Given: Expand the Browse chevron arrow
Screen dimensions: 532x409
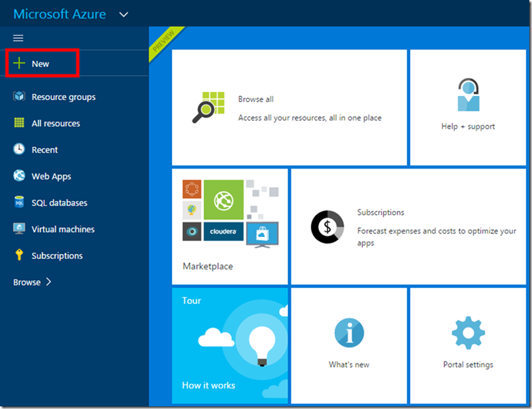Looking at the screenshot, I should pyautogui.click(x=48, y=282).
